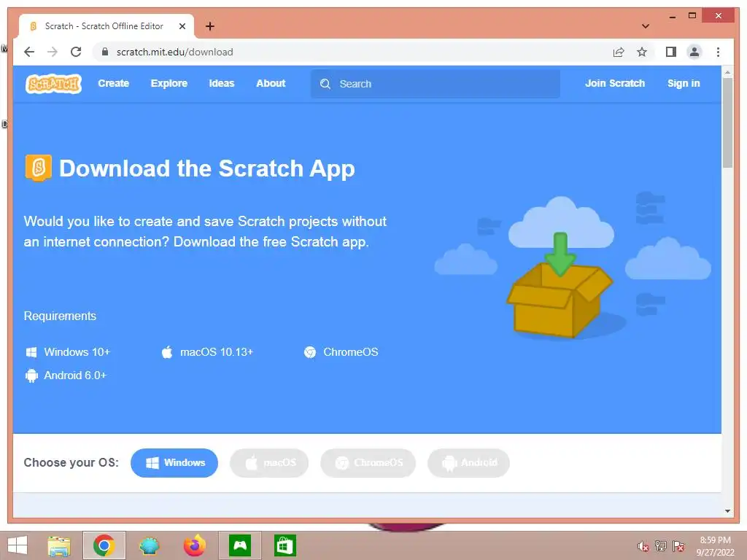
Task: Click the lock icon in address bar
Action: [105, 52]
